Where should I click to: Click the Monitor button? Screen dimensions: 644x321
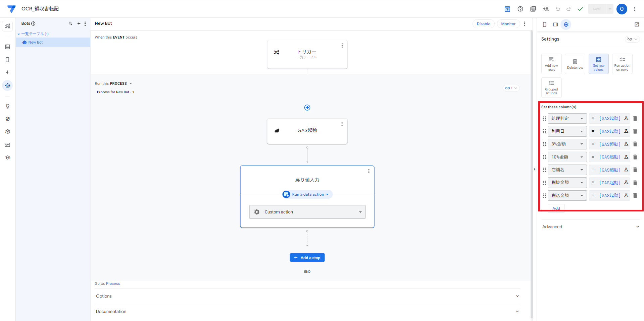pos(508,24)
